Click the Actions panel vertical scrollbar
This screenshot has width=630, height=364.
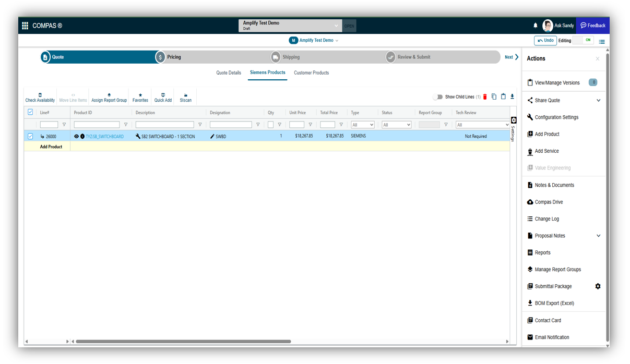607,197
